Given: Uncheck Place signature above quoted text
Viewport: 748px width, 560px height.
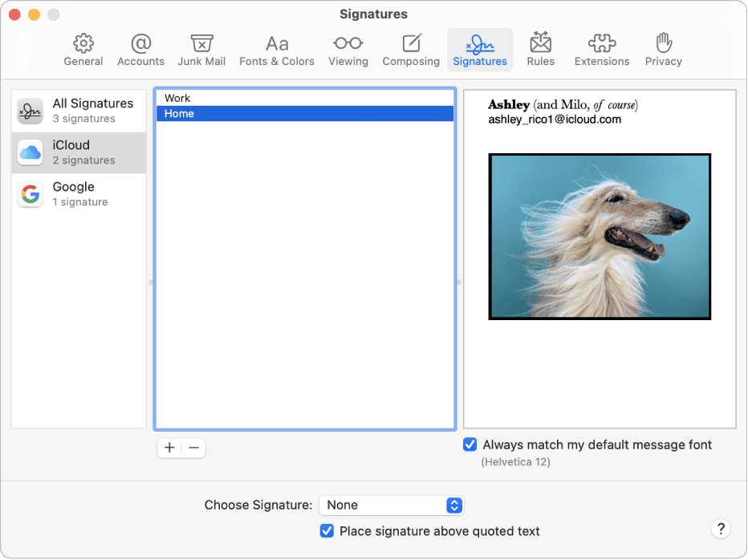Looking at the screenshot, I should [327, 531].
